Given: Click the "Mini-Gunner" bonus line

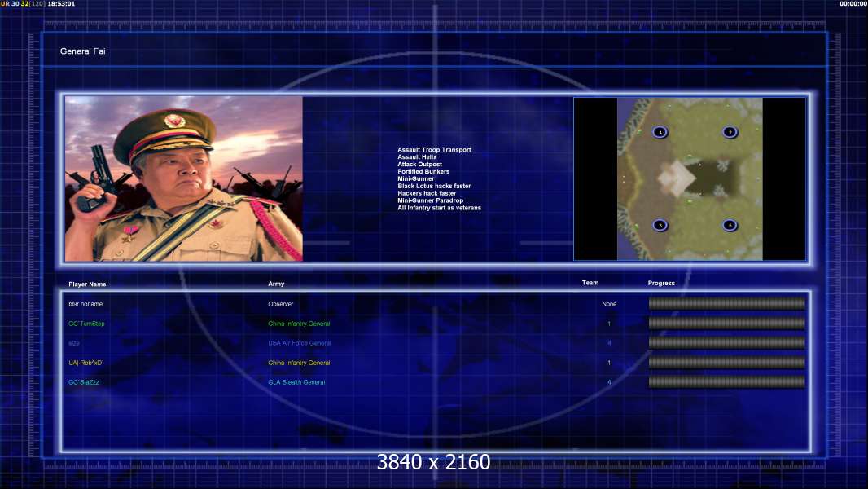Looking at the screenshot, I should 416,178.
